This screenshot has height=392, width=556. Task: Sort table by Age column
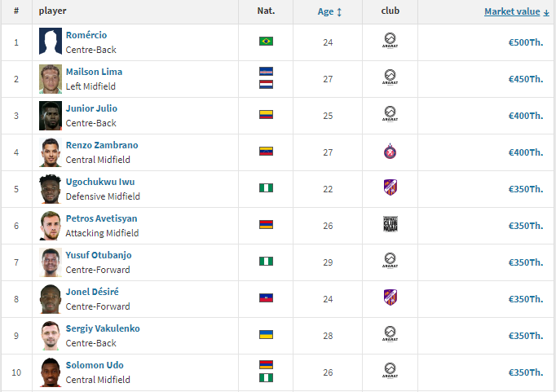[x=325, y=11]
